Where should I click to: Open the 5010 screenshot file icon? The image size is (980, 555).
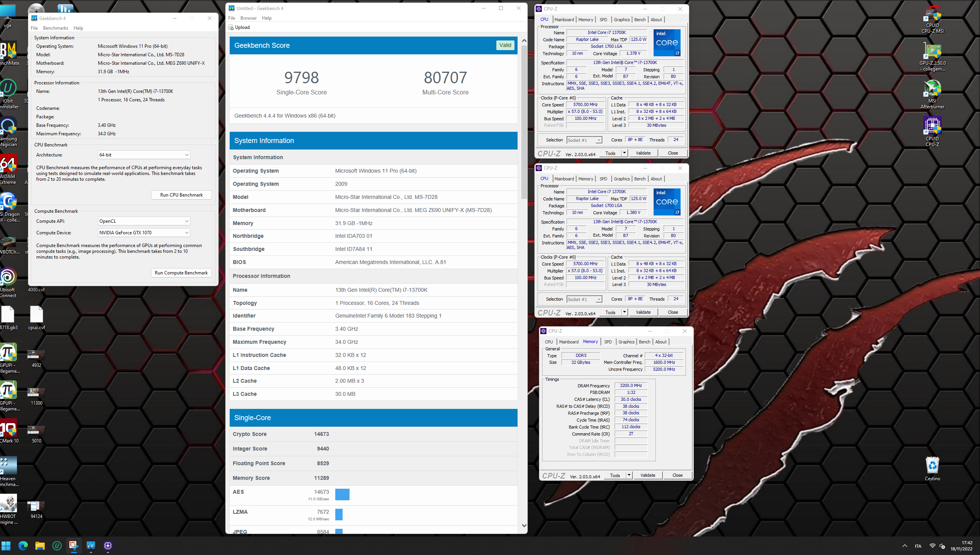click(37, 434)
